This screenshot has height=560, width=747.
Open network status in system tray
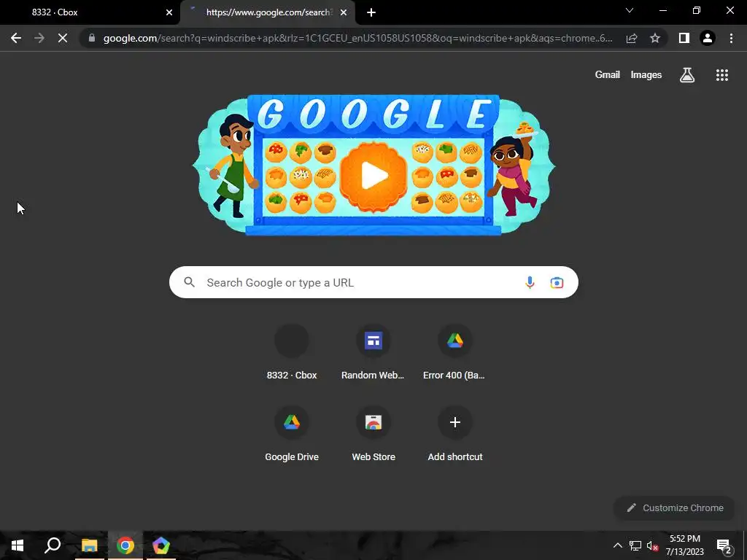tap(635, 545)
